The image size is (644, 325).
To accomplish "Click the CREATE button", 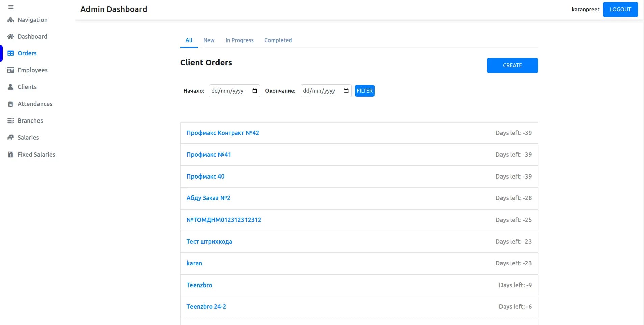I will pyautogui.click(x=512, y=65).
